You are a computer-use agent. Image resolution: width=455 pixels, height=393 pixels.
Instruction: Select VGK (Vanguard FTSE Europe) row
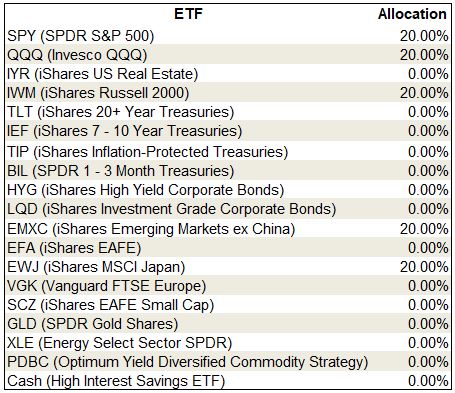coord(228,286)
